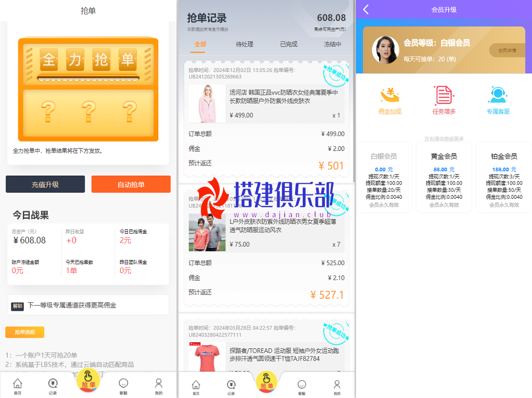
Task: Click the 佣金 ¥ 2.10 amount
Action: [x=336, y=278]
